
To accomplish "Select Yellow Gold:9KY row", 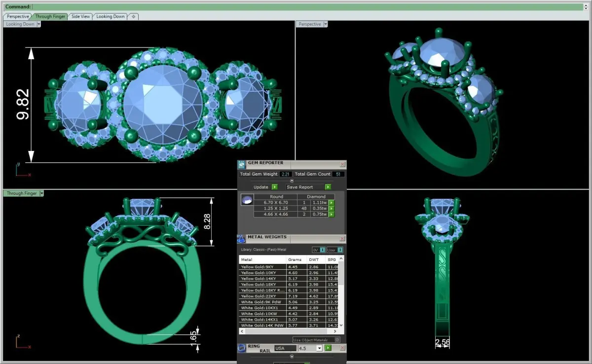I will pyautogui.click(x=289, y=267).
